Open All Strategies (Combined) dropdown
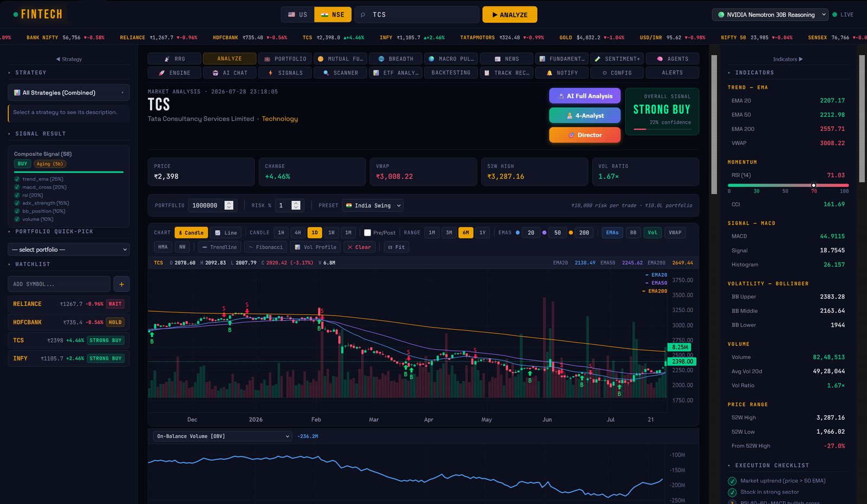 69,93
